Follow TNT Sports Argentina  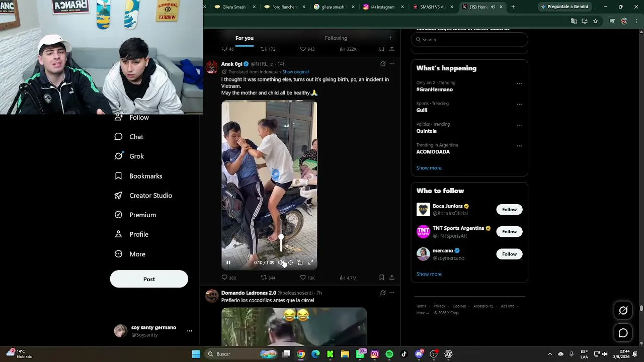pos(509,232)
